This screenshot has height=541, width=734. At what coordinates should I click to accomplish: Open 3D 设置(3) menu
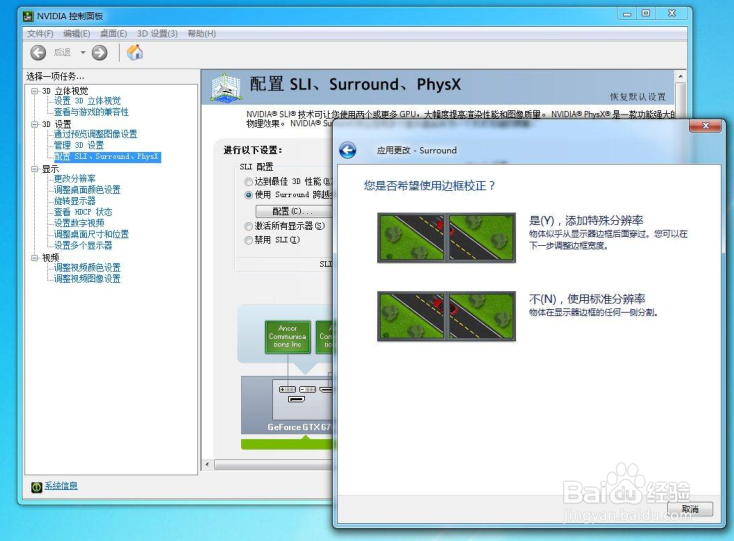pos(157,34)
